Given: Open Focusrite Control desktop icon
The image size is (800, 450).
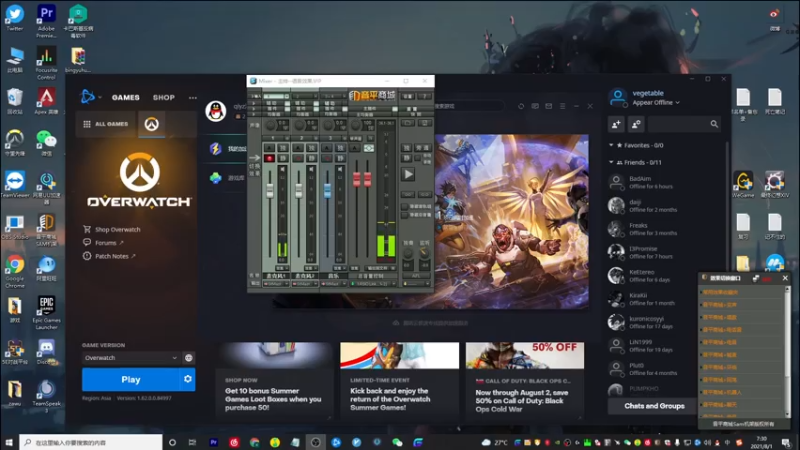Looking at the screenshot, I should pos(46,62).
